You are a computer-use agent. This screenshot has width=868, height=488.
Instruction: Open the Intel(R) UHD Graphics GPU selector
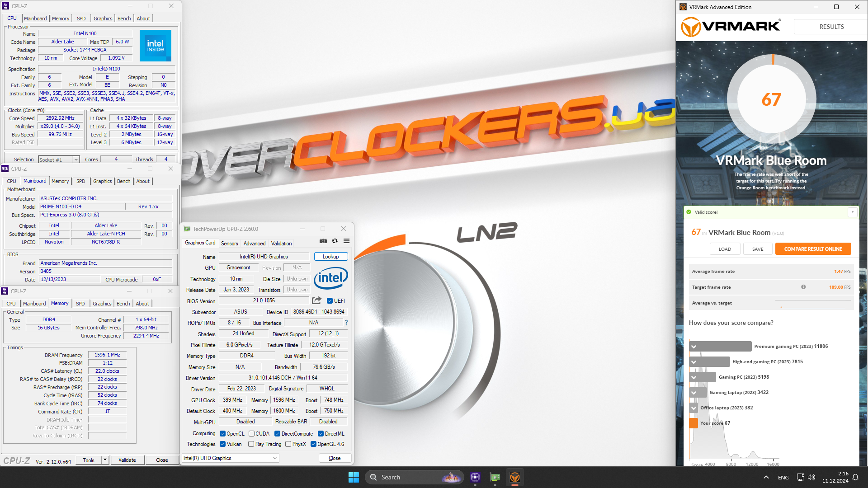(230, 458)
